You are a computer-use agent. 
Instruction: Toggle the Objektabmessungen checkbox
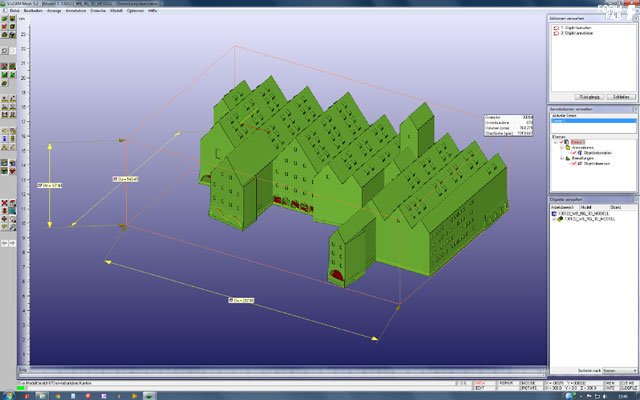[574, 163]
